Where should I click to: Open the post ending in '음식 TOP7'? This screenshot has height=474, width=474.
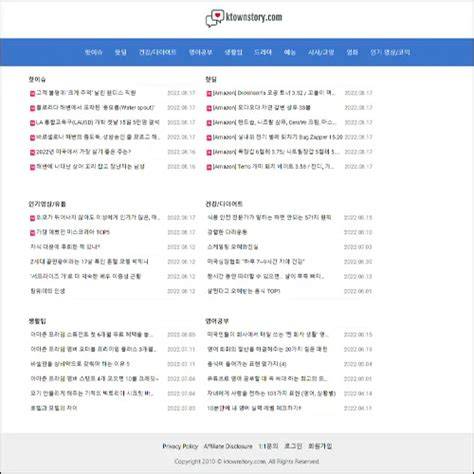[244, 291]
